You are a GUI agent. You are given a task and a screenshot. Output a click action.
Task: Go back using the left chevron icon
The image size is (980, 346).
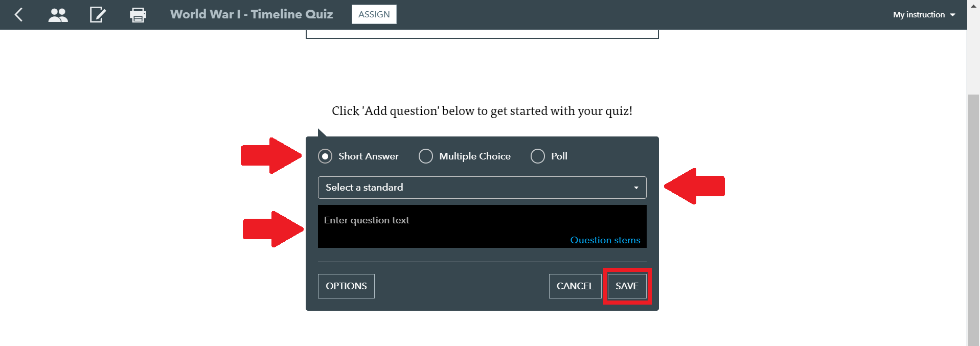coord(19,14)
